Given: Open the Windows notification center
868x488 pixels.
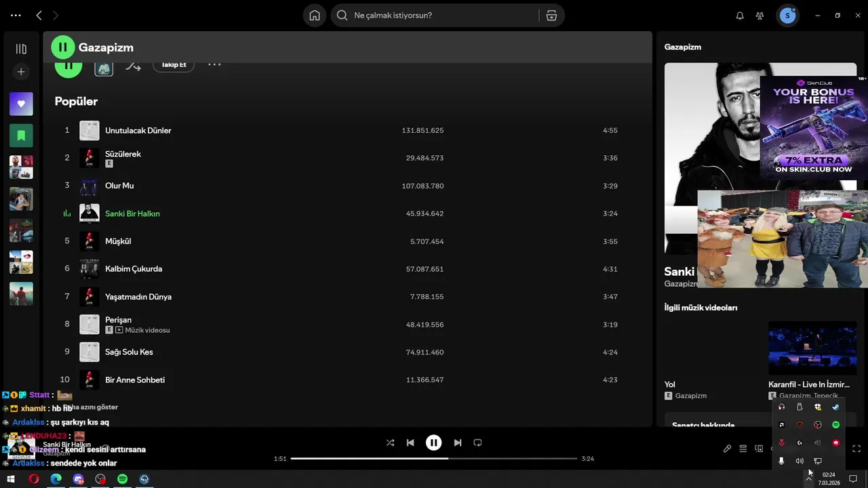Looking at the screenshot, I should pos(853,479).
